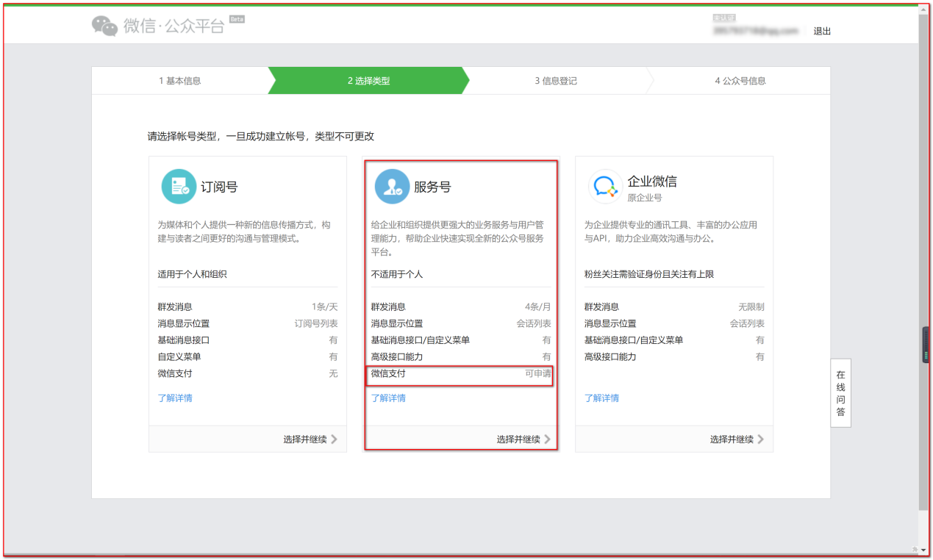Open 了解详情 under 订阅号
This screenshot has height=560, width=933.
(175, 398)
